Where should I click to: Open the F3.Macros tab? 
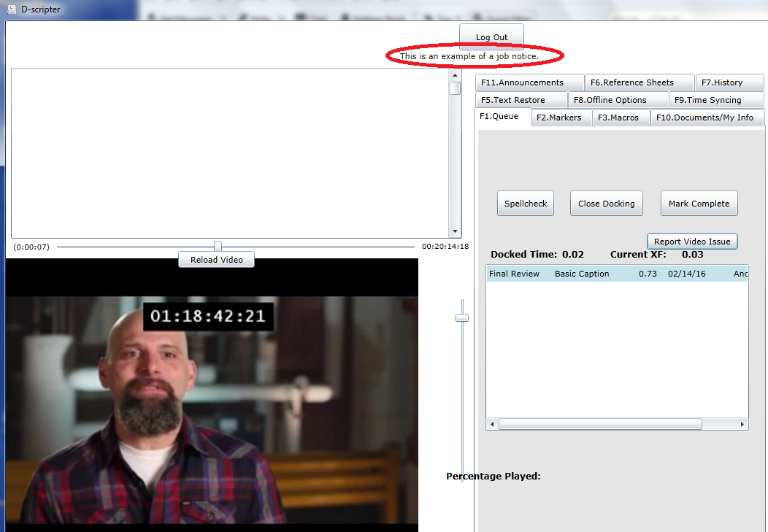[621, 117]
